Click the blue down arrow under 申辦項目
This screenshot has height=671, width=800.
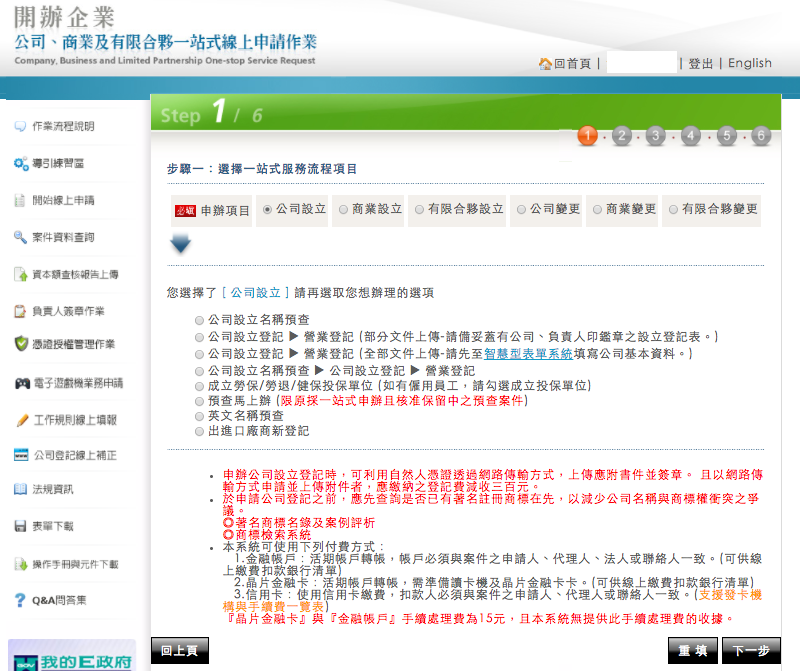click(x=180, y=244)
